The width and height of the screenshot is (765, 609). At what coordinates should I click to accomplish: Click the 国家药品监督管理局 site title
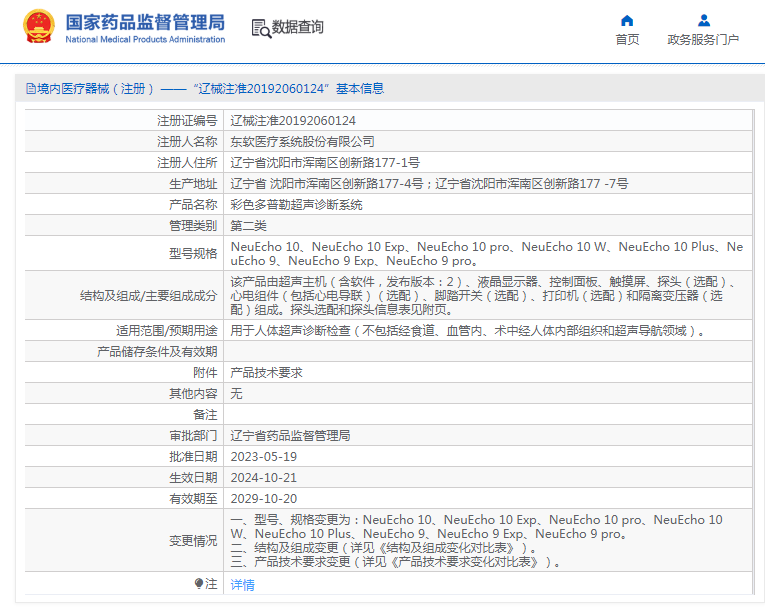(145, 21)
